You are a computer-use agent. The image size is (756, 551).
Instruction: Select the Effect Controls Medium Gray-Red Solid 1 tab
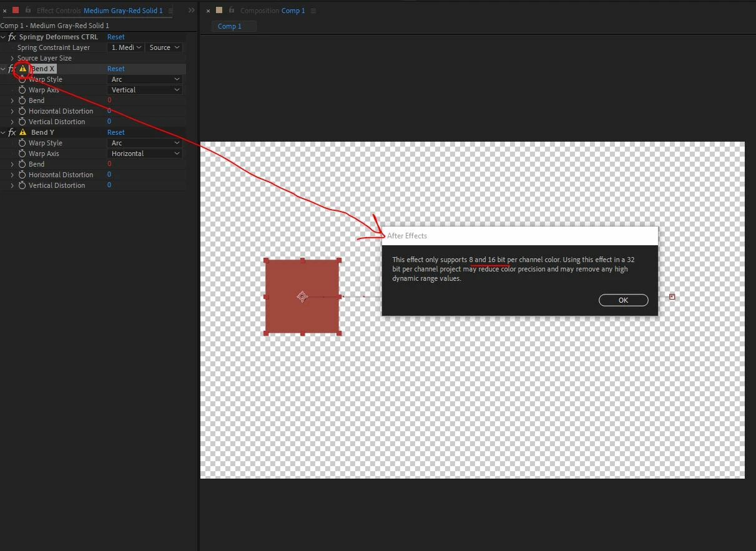pos(100,11)
